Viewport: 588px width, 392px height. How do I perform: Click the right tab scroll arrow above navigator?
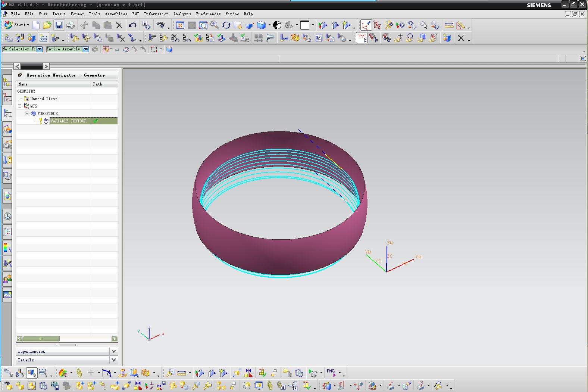tap(46, 66)
